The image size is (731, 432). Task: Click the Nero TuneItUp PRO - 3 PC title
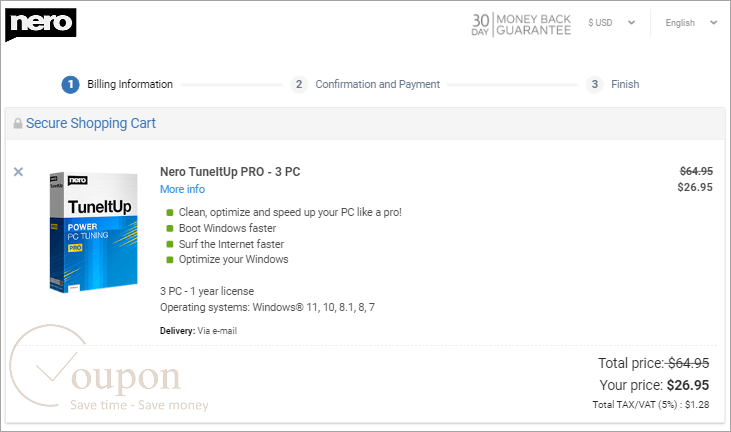point(230,172)
